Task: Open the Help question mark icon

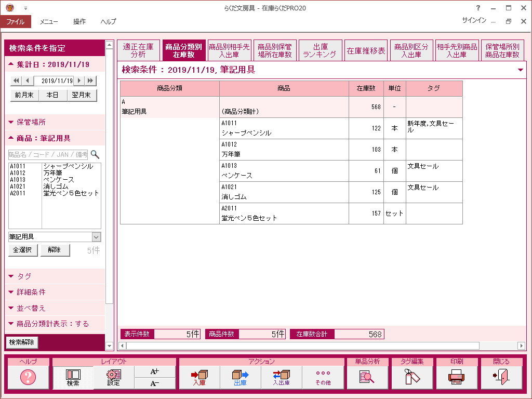Action: pos(28,377)
